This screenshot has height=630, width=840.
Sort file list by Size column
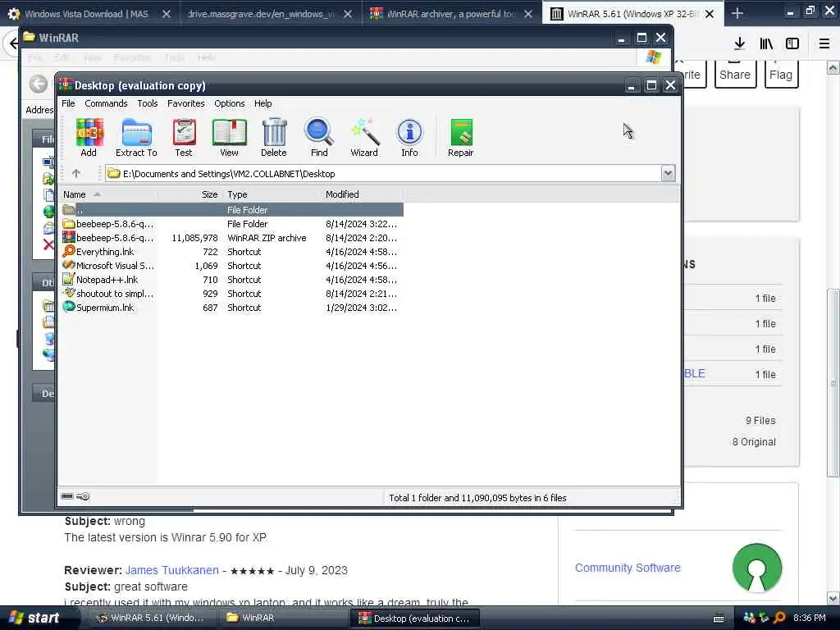(189, 194)
